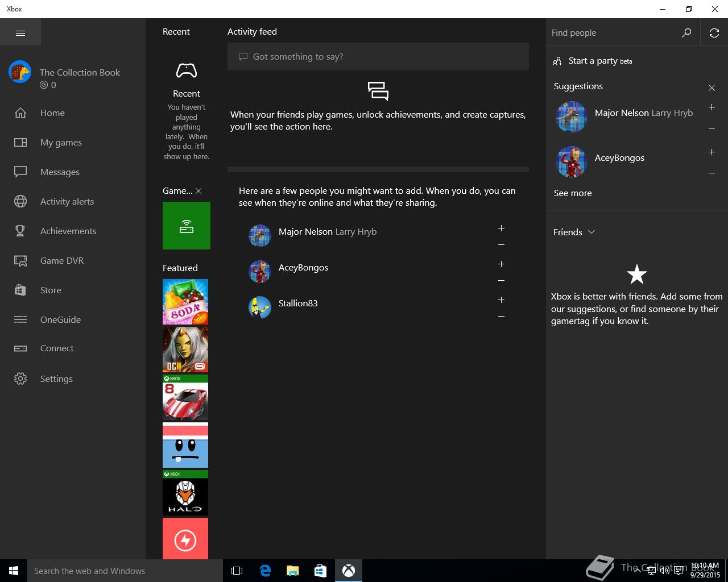This screenshot has height=582, width=728.
Task: Click the Recent controller icon
Action: pos(187,70)
